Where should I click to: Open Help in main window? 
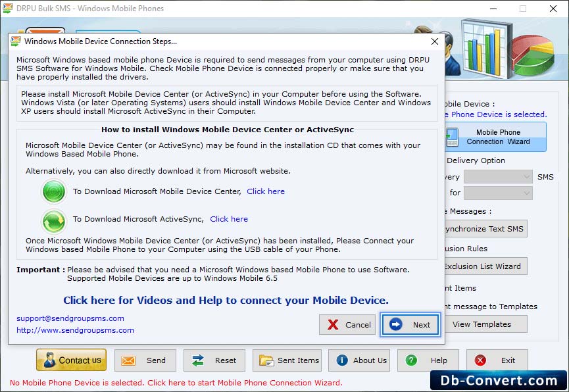[x=428, y=360]
